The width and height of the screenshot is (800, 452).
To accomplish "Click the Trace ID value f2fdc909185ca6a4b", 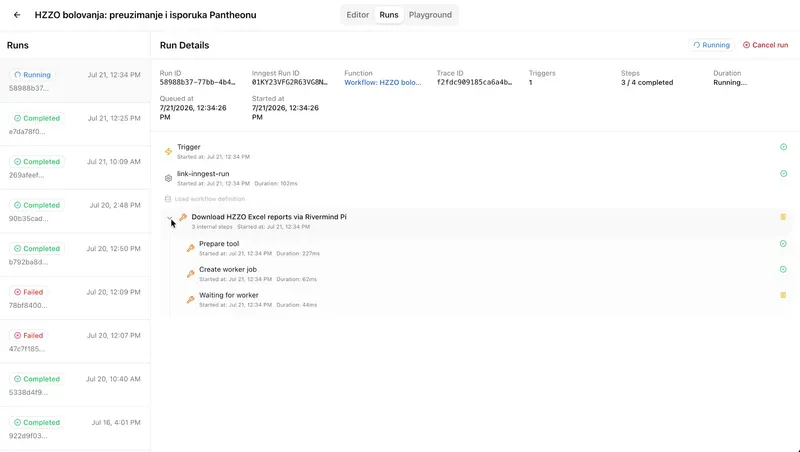I will click(x=474, y=82).
